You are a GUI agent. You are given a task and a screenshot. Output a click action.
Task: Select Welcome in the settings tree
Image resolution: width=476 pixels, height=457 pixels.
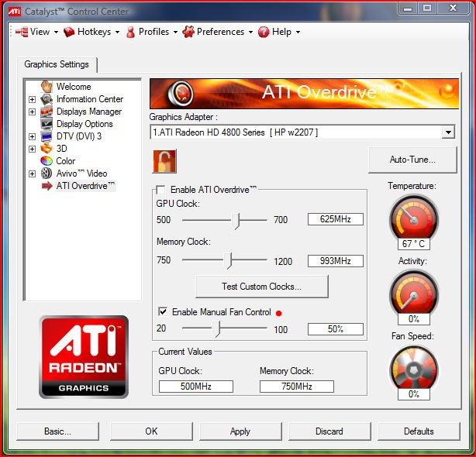pos(74,87)
